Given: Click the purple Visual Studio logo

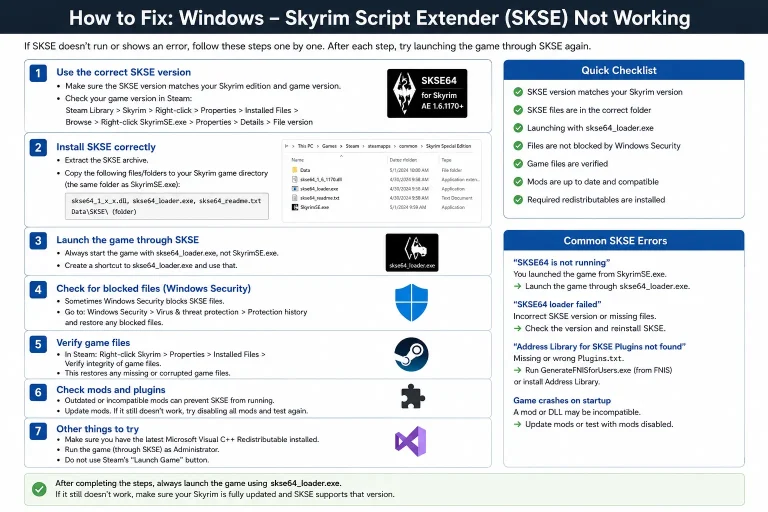Looking at the screenshot, I should coord(410,441).
